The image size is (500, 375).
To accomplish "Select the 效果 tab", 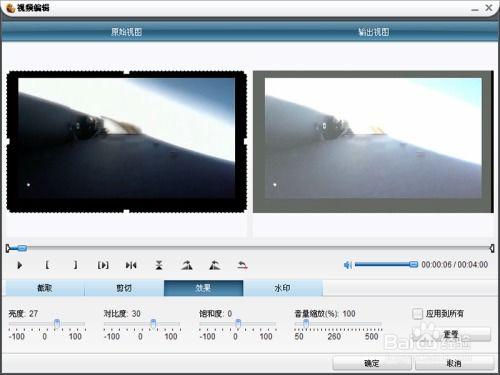I will coord(203,288).
